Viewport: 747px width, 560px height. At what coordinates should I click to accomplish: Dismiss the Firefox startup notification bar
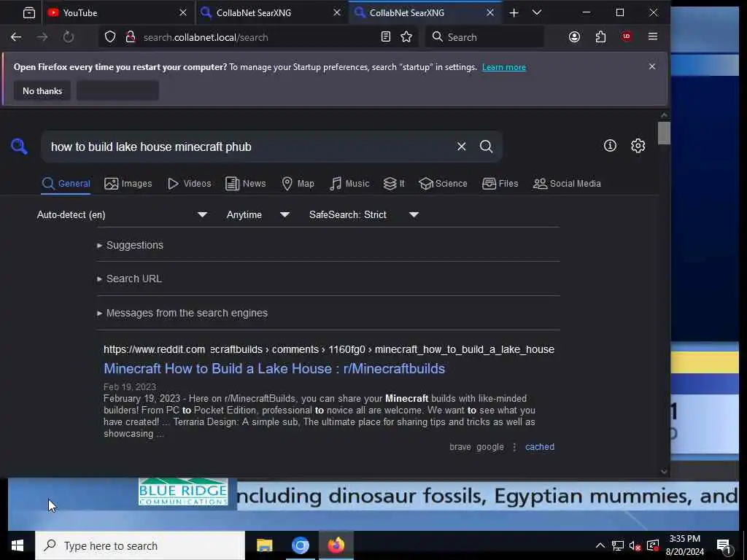(652, 66)
